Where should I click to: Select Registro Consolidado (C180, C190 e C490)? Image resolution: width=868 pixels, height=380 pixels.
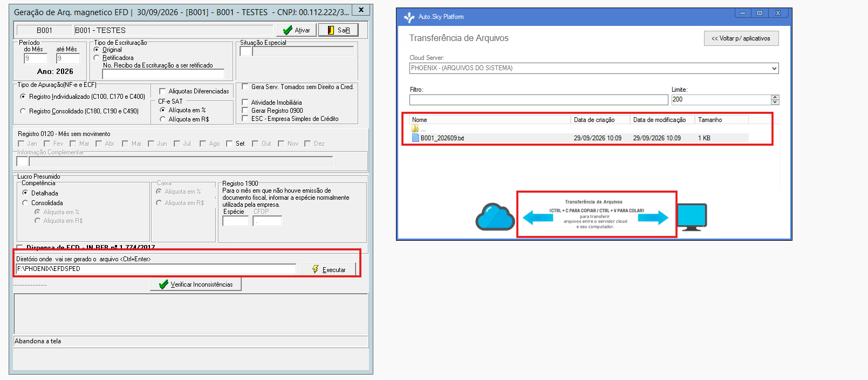tap(23, 111)
